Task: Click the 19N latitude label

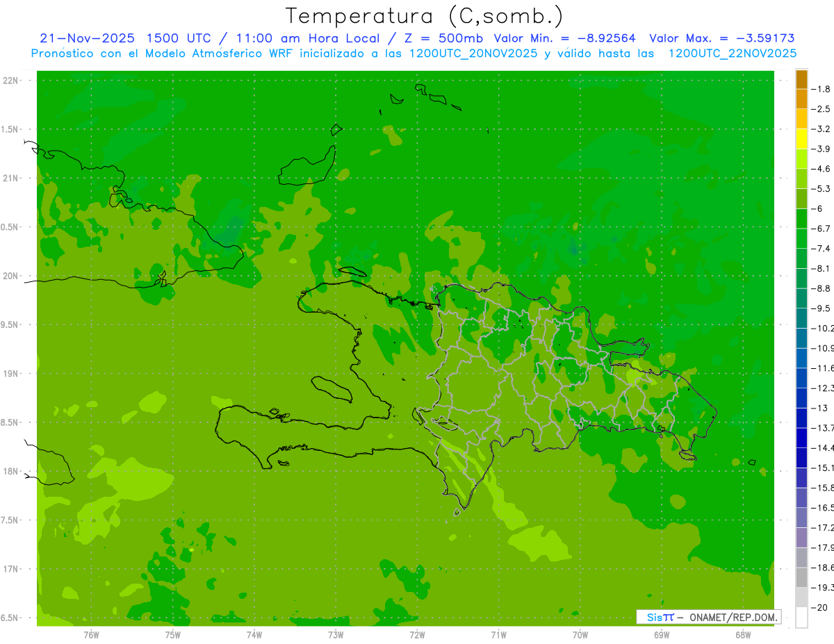Action: [10, 374]
